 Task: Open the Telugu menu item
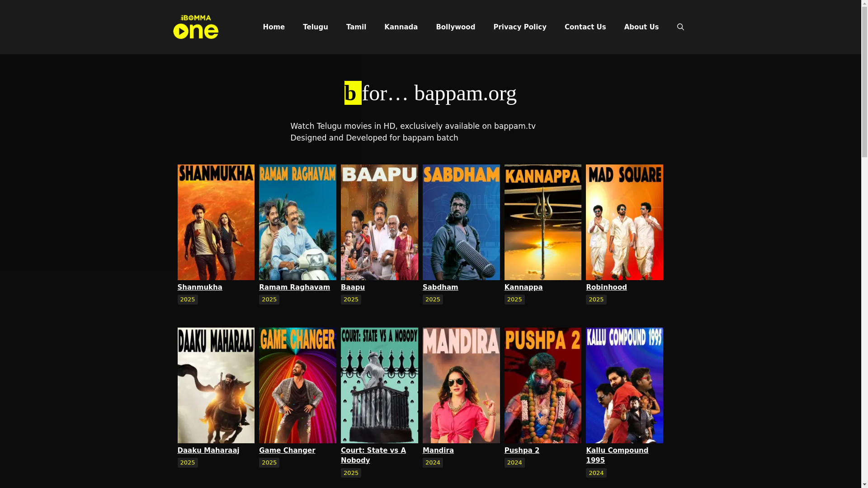coord(315,27)
